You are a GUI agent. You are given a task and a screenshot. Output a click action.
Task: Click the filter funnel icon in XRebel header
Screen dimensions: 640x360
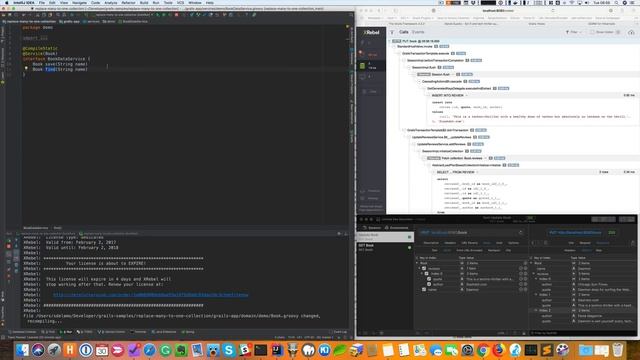tap(392, 32)
